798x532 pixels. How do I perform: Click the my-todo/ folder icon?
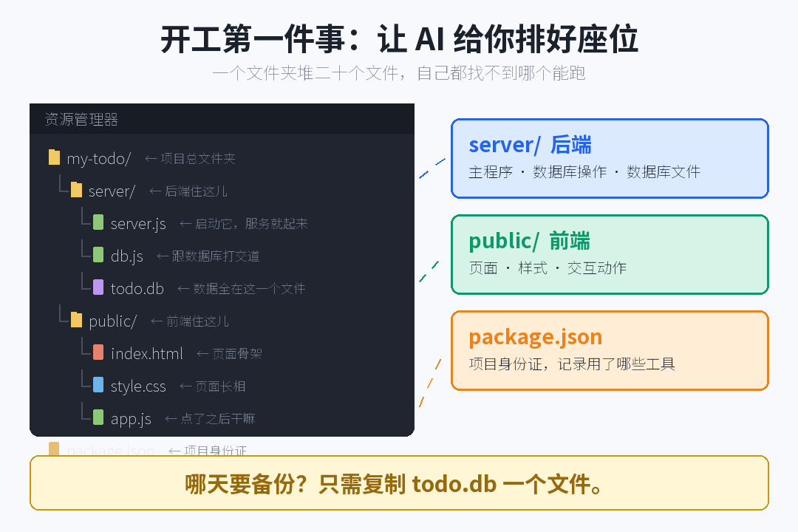pyautogui.click(x=54, y=157)
